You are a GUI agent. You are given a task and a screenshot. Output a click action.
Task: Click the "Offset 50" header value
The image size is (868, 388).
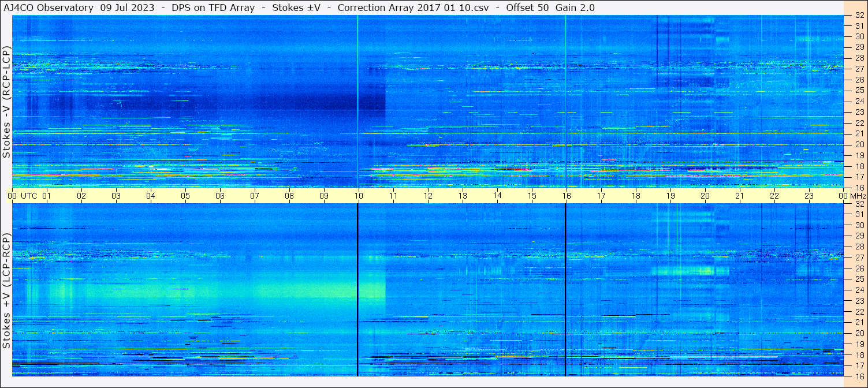tap(527, 8)
